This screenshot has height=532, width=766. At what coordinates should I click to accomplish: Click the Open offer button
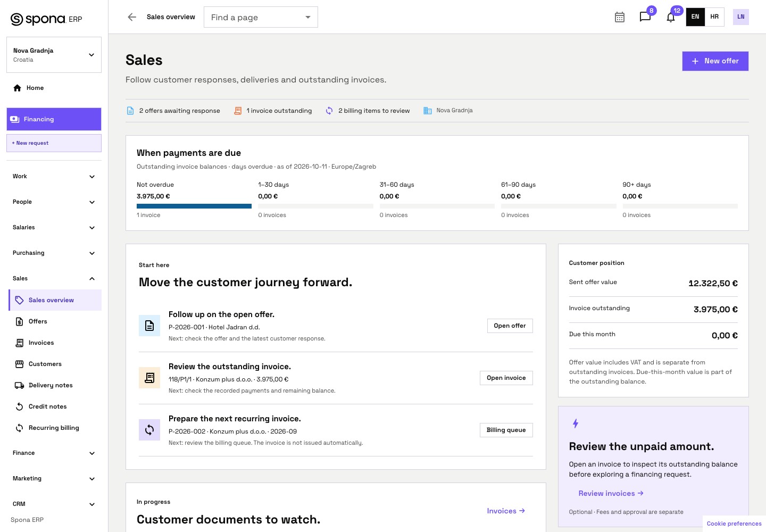[x=510, y=326]
